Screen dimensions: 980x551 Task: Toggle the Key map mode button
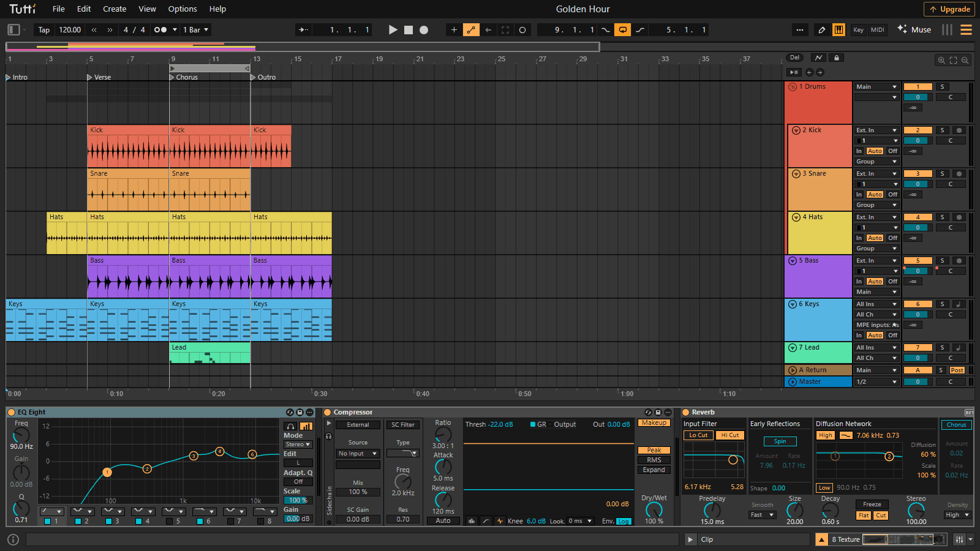coord(859,29)
